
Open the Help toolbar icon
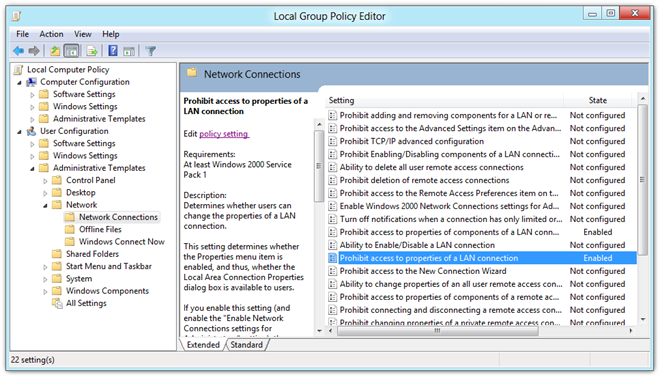(113, 51)
